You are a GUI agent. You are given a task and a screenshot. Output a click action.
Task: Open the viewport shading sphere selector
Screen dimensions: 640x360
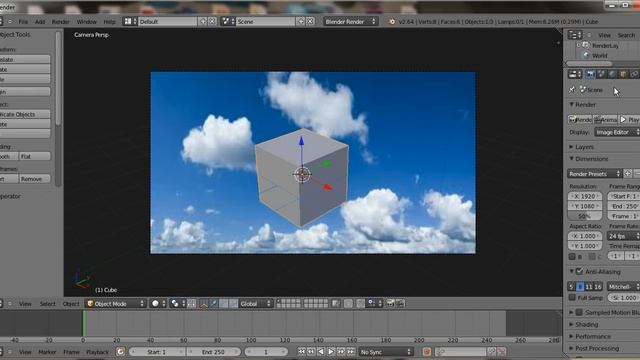pyautogui.click(x=158, y=304)
